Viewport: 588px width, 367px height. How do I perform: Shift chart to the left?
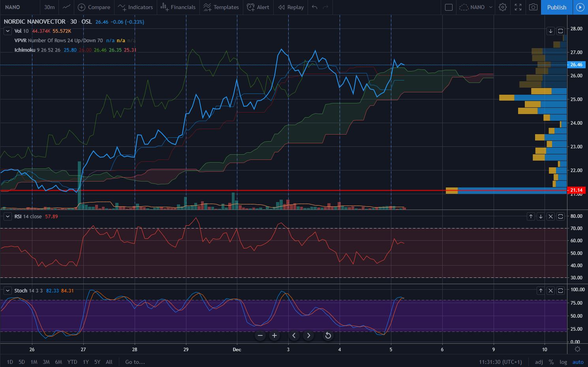point(294,336)
